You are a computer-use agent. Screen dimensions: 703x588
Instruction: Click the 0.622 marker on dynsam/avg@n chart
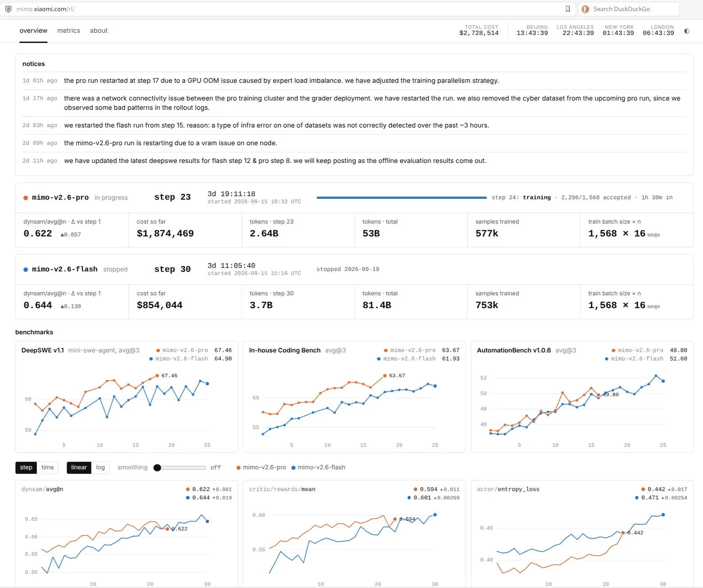(167, 529)
